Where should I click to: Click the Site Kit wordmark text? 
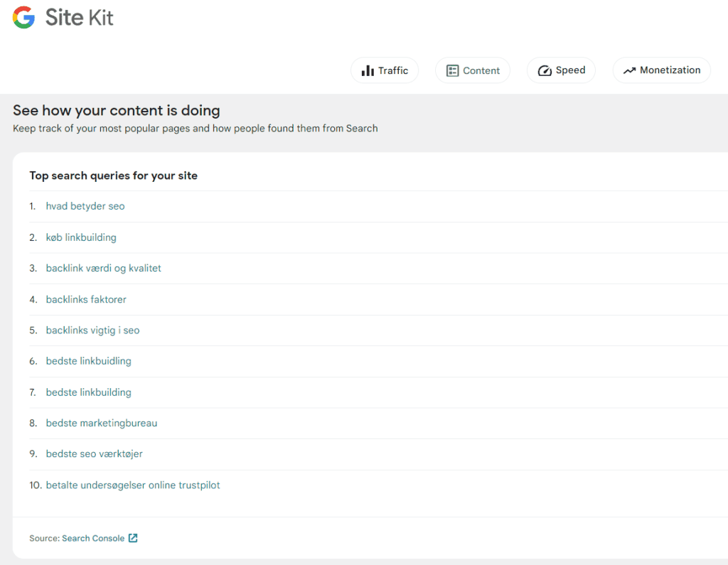coord(80,18)
